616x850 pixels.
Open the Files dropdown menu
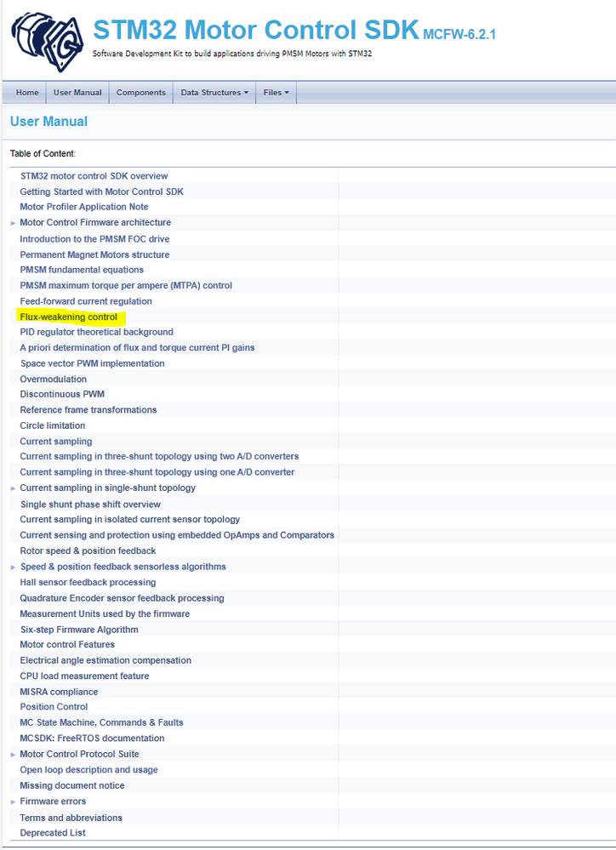pos(276,93)
